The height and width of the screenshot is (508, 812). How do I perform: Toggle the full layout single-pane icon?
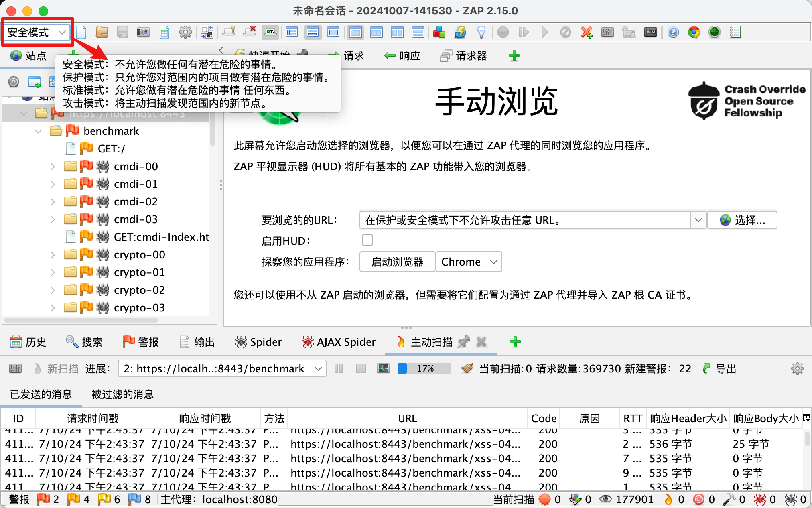point(333,32)
